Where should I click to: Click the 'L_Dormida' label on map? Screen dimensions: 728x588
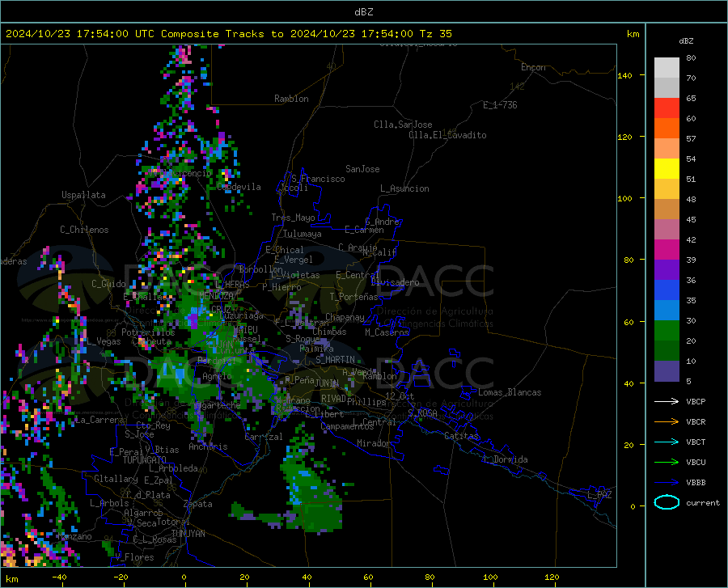505,459
